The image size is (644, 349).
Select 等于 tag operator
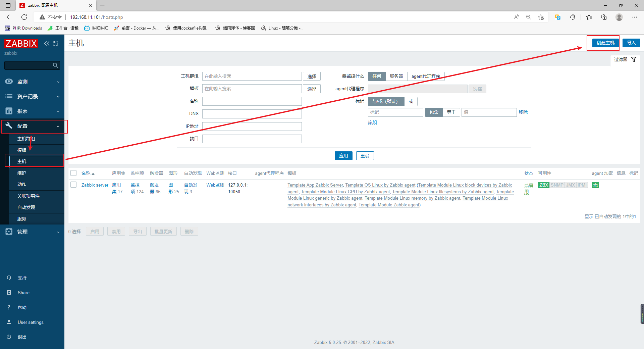(x=451, y=112)
